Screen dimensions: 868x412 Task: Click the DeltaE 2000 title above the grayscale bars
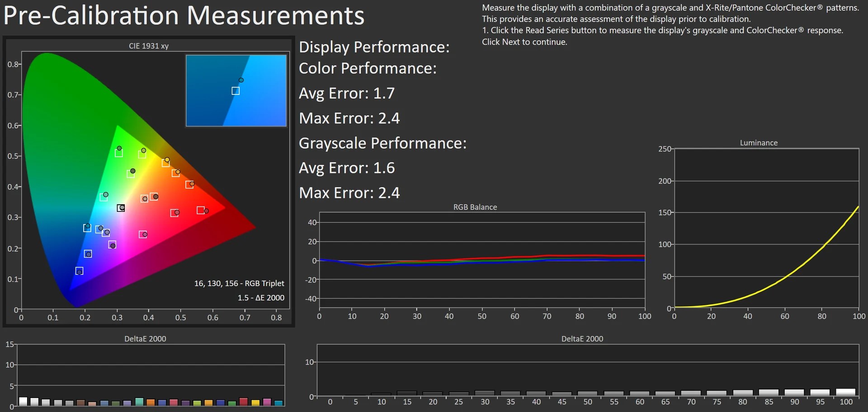[x=582, y=339]
